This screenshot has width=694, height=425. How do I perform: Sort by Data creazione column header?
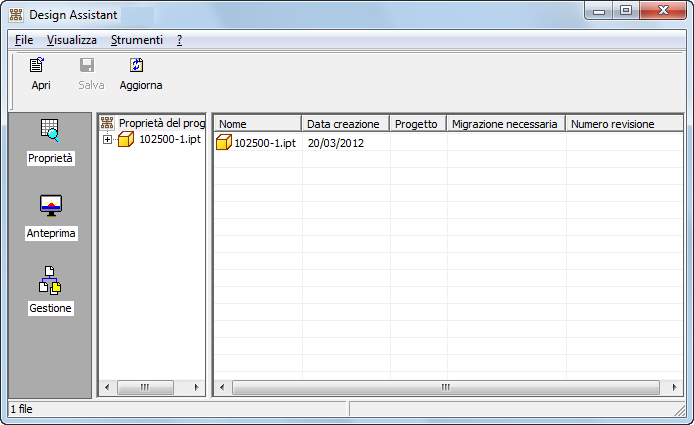346,124
